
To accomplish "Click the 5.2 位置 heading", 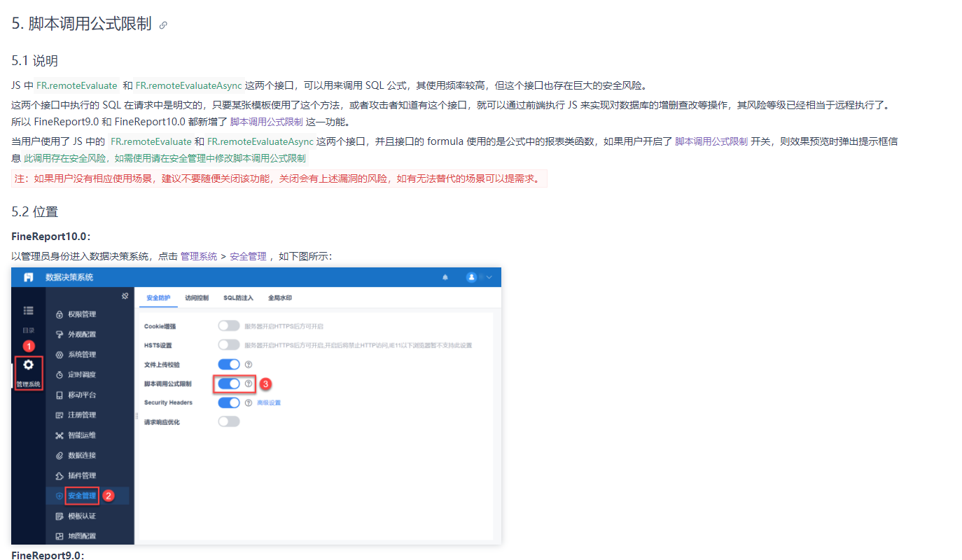I will 35,211.
